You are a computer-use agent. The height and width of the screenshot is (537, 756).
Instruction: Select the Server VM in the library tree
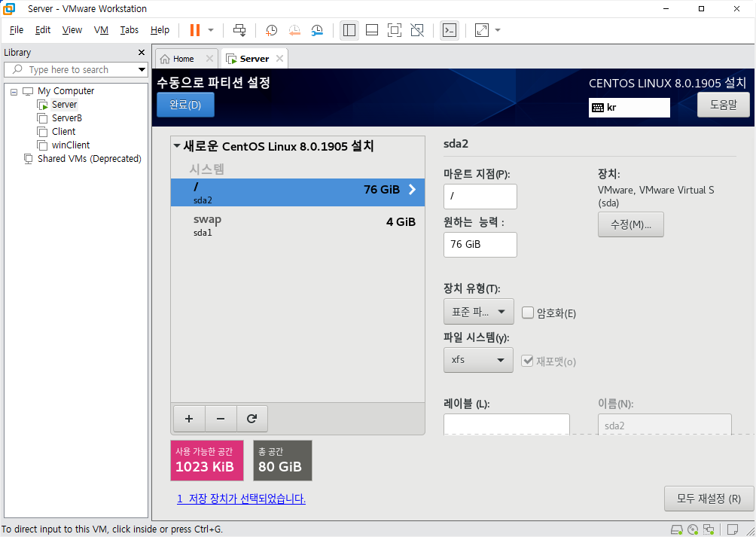pyautogui.click(x=64, y=105)
